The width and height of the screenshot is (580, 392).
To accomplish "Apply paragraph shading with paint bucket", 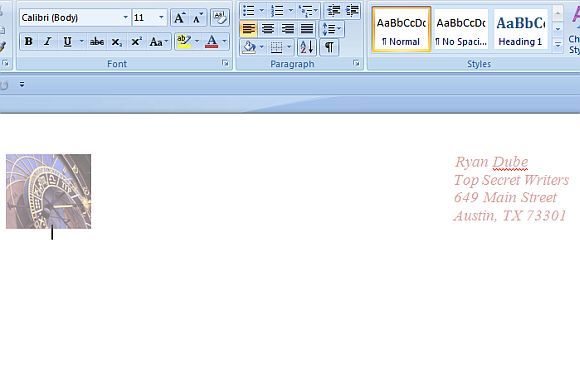I will pos(249,47).
